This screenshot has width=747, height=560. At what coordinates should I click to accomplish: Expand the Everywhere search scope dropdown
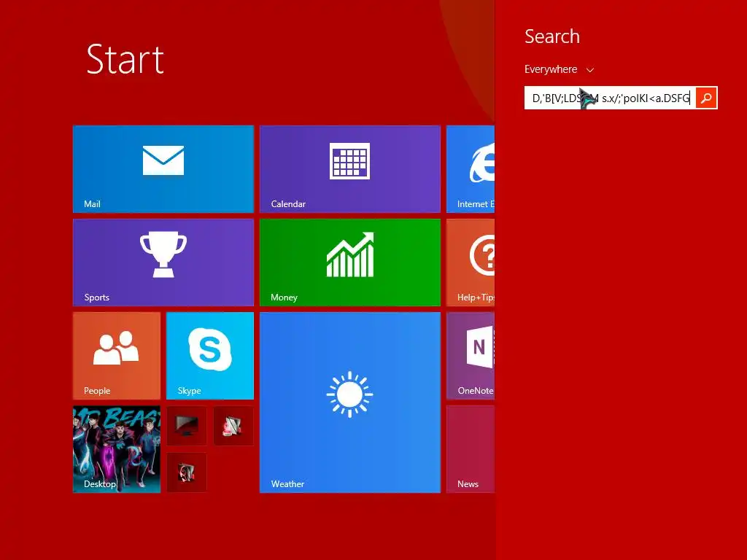(559, 69)
